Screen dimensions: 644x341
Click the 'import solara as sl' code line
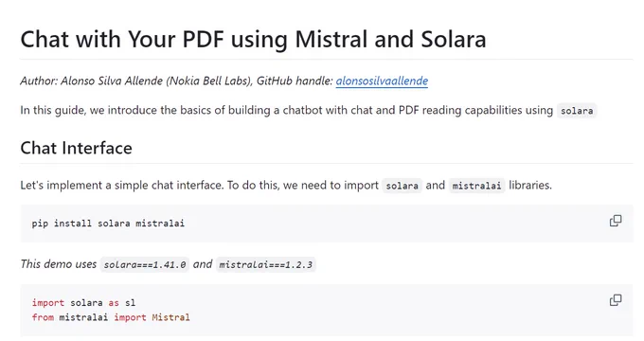pos(83,303)
